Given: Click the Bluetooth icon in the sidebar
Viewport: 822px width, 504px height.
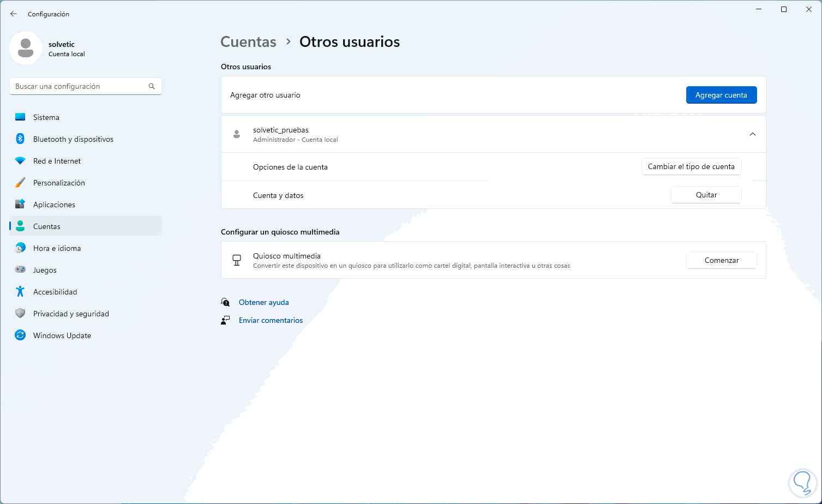Looking at the screenshot, I should pos(20,139).
